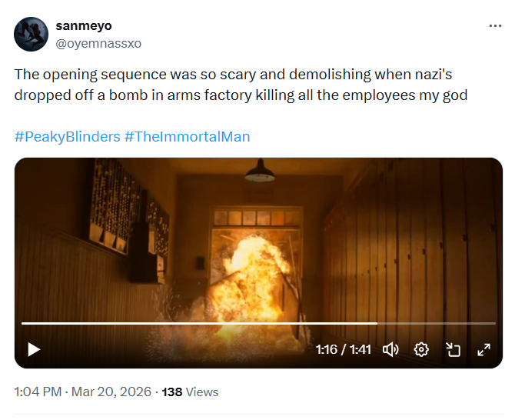515x420 pixels.
Task: Open the sanmeyo display name link
Action: tap(84, 26)
